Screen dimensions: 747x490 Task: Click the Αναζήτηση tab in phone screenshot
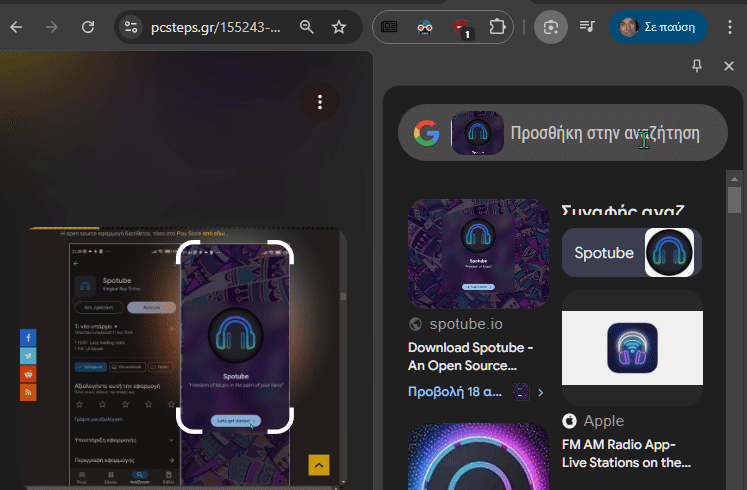tap(140, 478)
